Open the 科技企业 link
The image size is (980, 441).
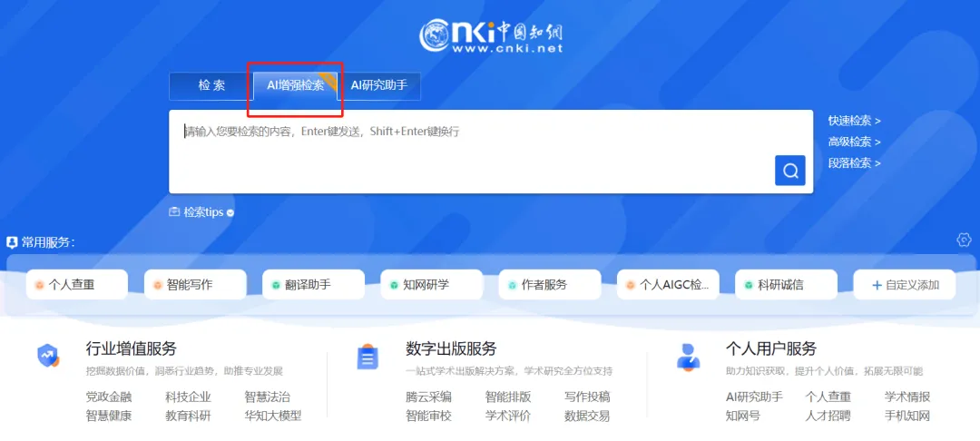188,397
